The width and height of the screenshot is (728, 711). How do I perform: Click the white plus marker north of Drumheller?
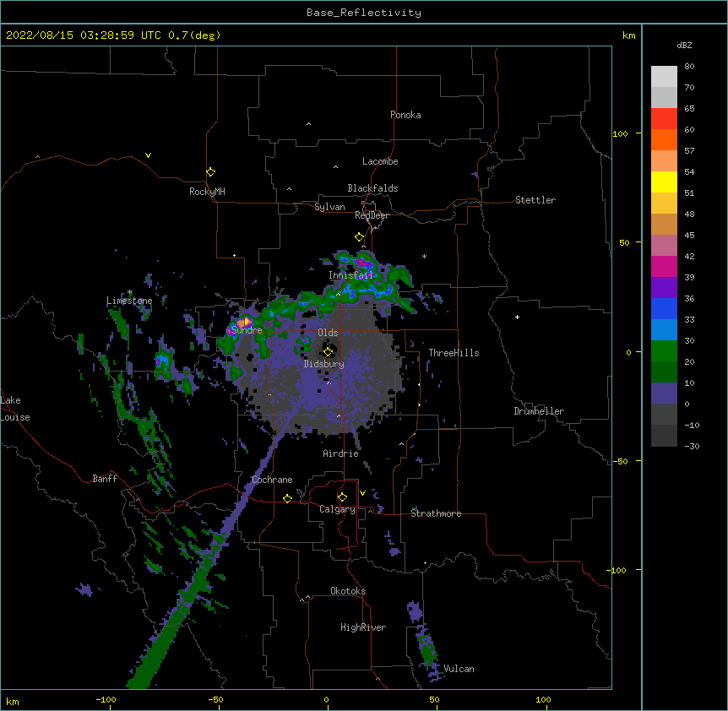(517, 317)
